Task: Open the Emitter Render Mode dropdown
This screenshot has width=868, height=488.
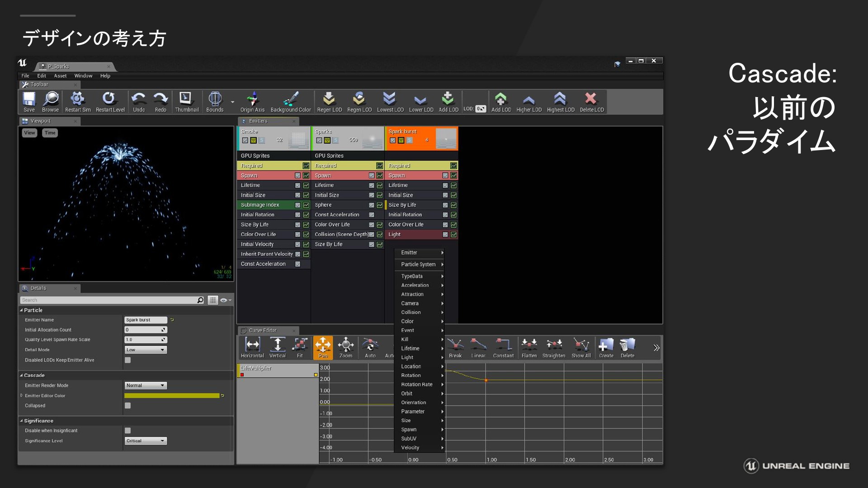Action: pos(146,385)
